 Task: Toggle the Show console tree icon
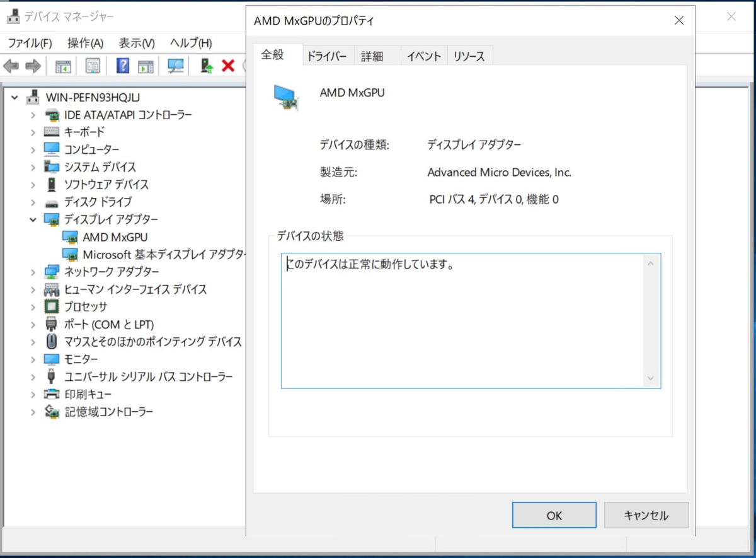[x=63, y=66]
